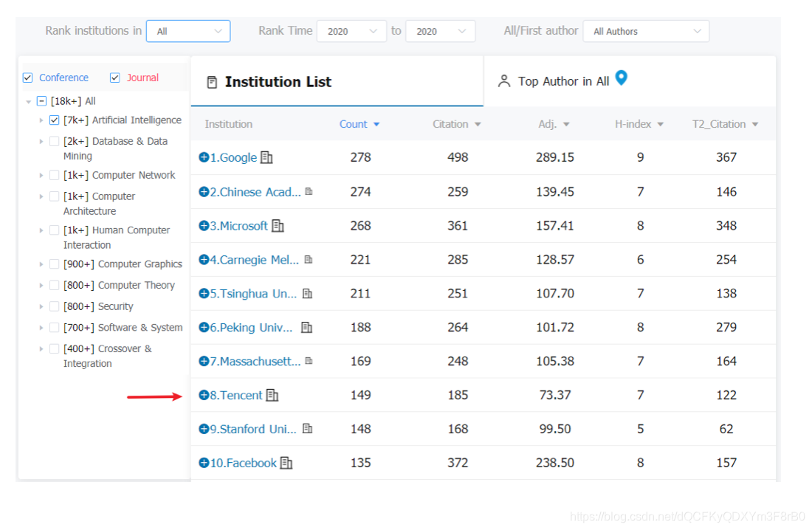Sort by Citation column
The width and height of the screenshot is (812, 530).
point(457,124)
